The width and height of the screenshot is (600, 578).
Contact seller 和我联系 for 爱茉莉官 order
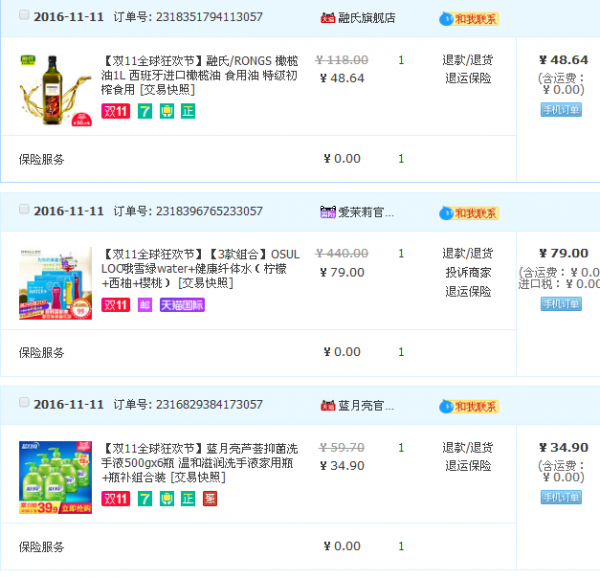469,213
